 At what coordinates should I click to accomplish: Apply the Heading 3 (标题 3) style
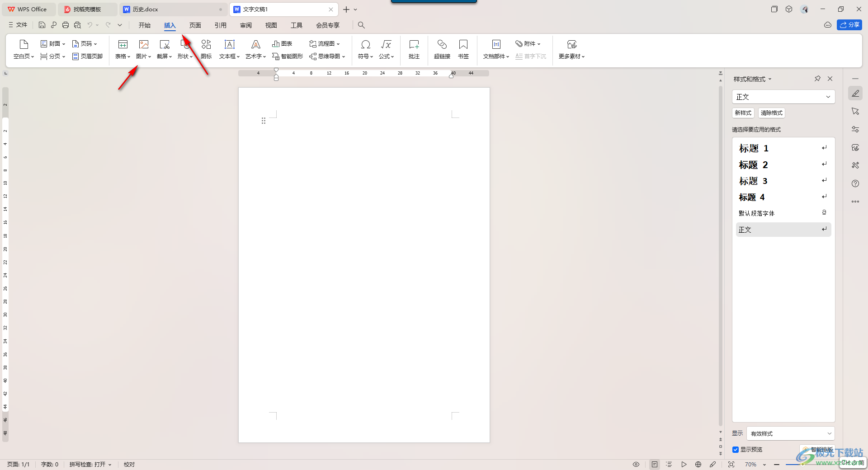[783, 181]
